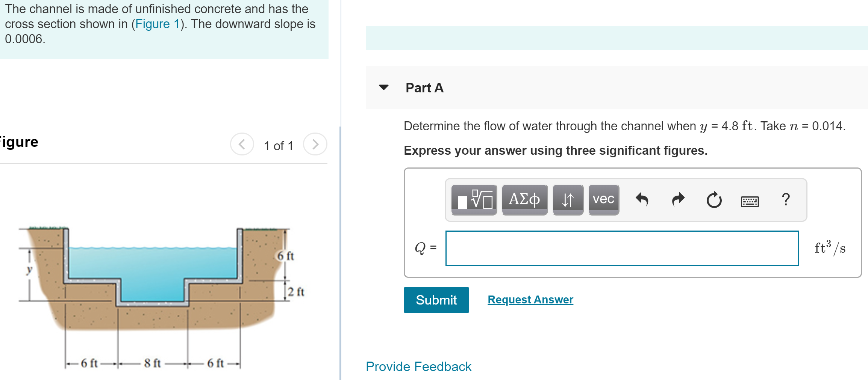Undo the last equation edit
This screenshot has width=868, height=380.
tap(642, 200)
